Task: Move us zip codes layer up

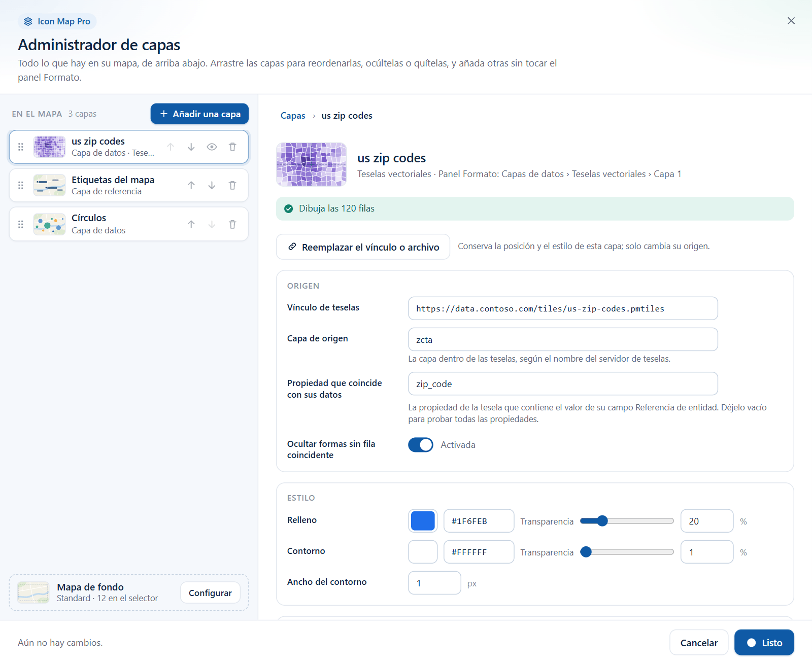Action: [x=171, y=147]
